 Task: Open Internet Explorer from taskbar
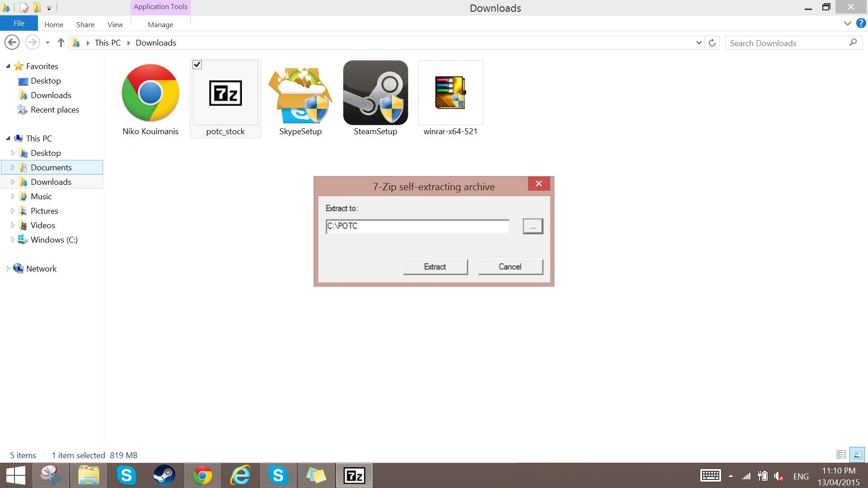pyautogui.click(x=241, y=475)
